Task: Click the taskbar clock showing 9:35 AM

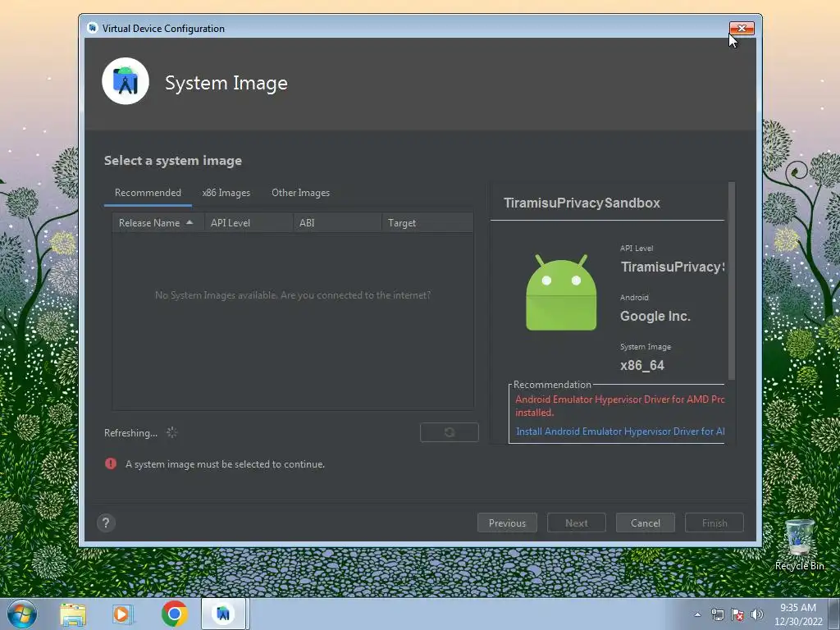Action: click(798, 614)
